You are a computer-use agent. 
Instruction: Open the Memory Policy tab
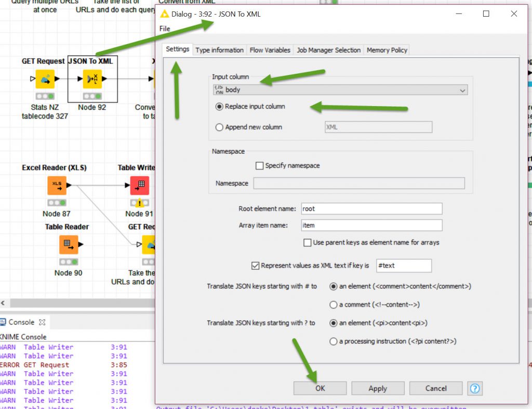[x=387, y=50]
